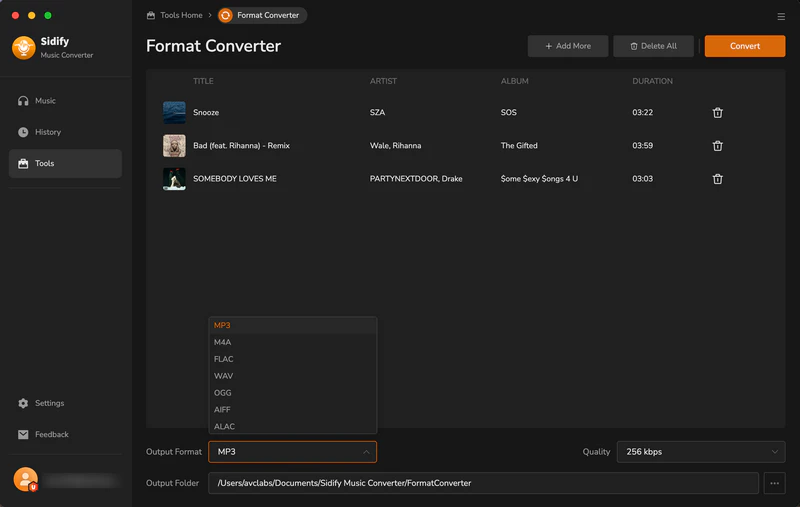The image size is (800, 507).
Task: Click the Delete All button
Action: [653, 46]
